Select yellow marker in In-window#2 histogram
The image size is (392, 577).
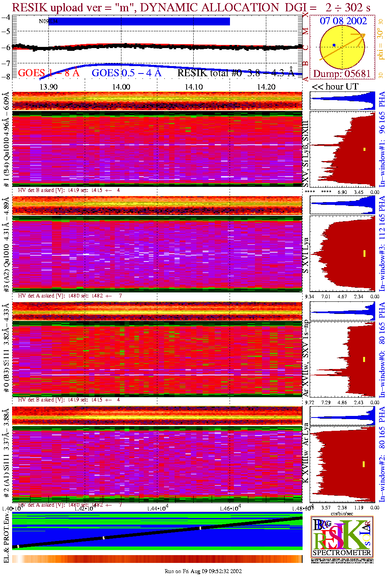click(364, 464)
